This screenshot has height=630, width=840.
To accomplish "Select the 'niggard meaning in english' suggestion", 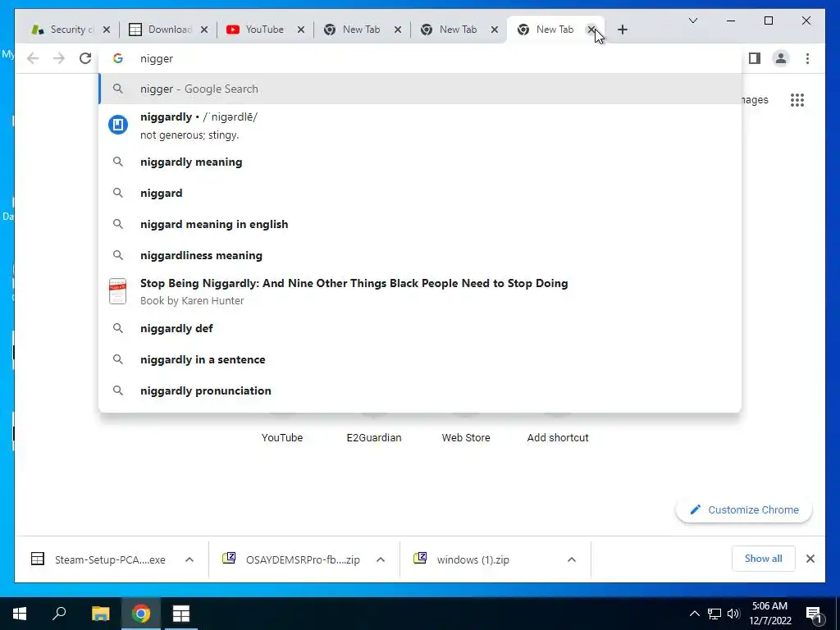I will point(420,224).
